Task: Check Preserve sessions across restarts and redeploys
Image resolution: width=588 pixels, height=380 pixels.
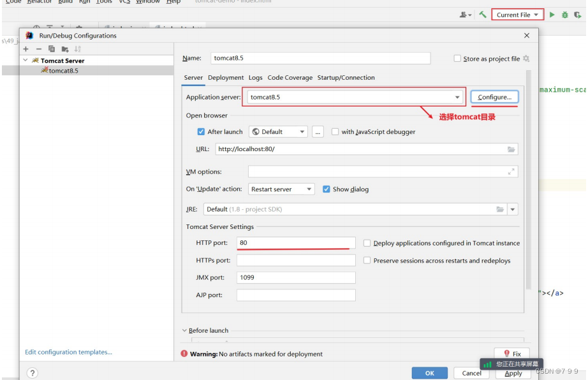Action: tap(367, 260)
